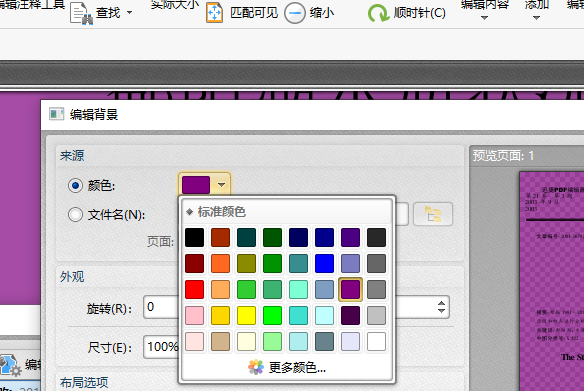Collapse the 标准颜色 section header
Screen dimensions: 584x391
(x=189, y=212)
